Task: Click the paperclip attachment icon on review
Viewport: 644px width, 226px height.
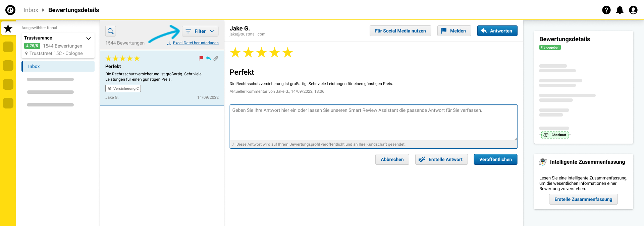Action: (x=216, y=58)
